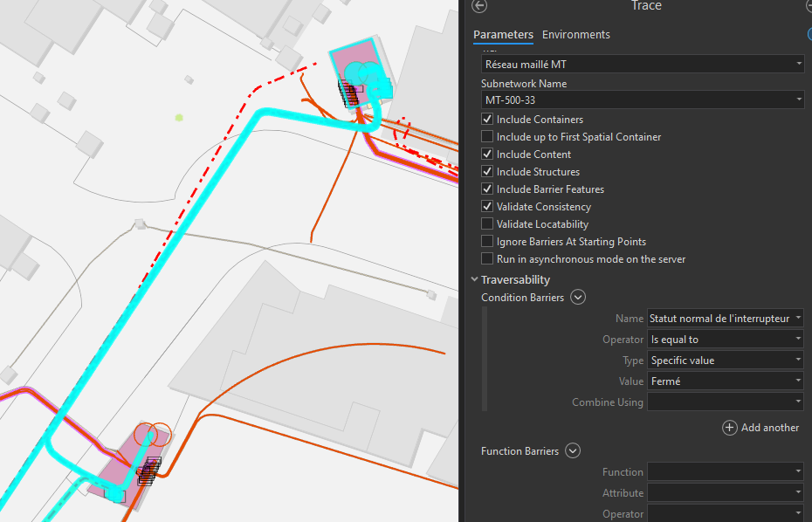Open the Subnetwork Name dropdown showing MT-500-33

click(642, 100)
